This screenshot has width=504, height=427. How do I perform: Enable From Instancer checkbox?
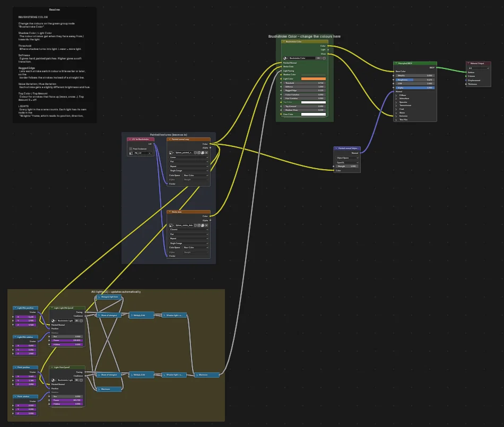[131, 149]
